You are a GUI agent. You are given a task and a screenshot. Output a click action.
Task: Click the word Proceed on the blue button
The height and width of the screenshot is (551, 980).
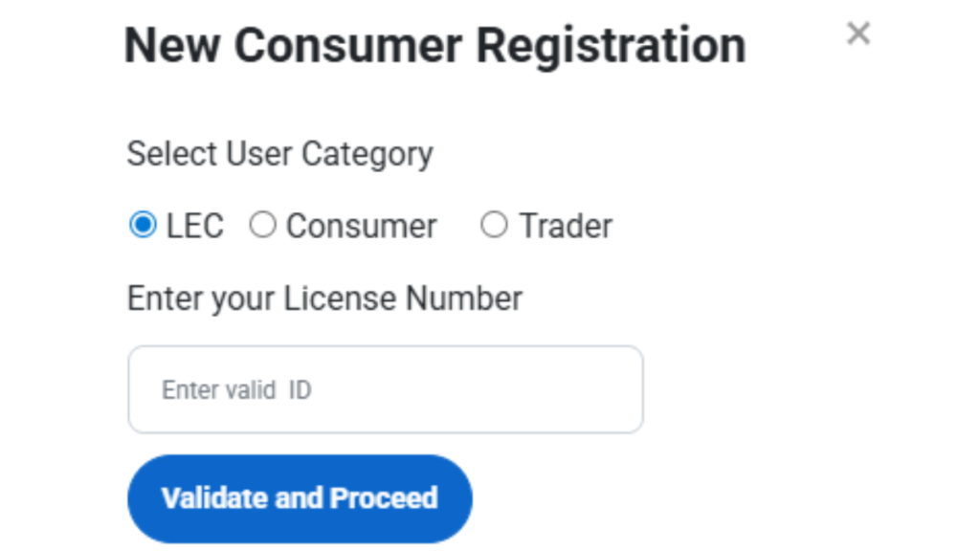click(383, 498)
